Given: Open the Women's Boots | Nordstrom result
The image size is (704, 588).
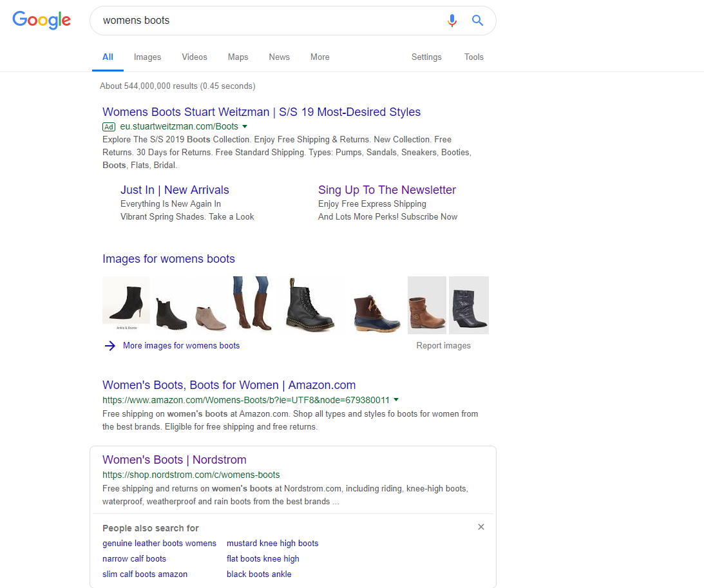Looking at the screenshot, I should pos(174,460).
